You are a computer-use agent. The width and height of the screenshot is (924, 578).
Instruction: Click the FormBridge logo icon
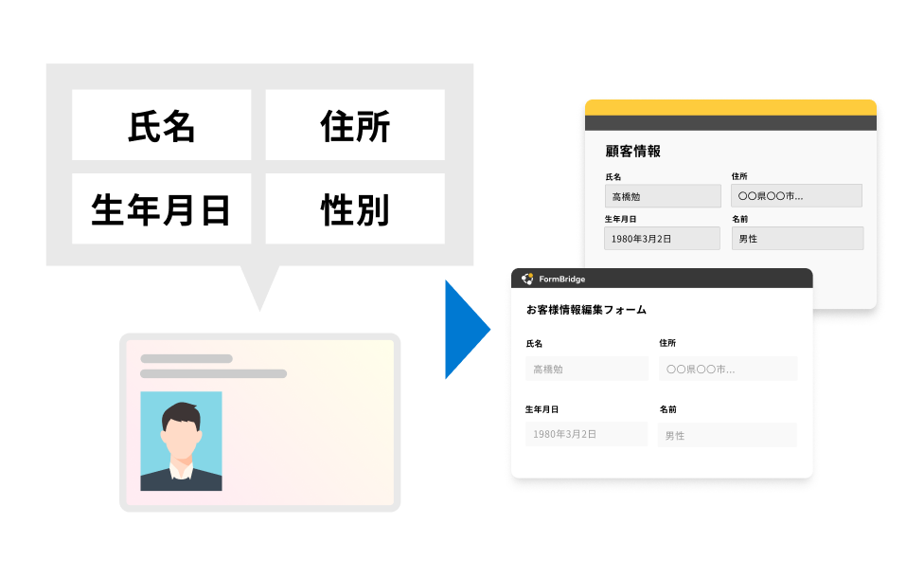(526, 279)
